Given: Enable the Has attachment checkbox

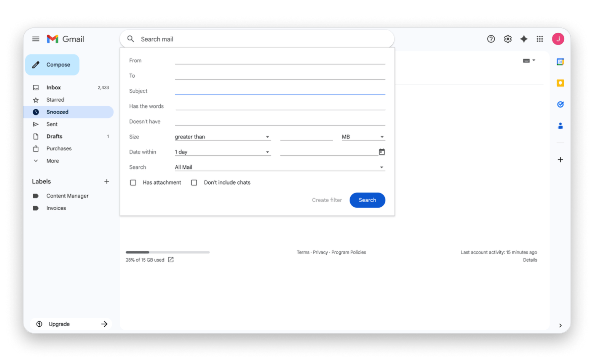Looking at the screenshot, I should (133, 183).
